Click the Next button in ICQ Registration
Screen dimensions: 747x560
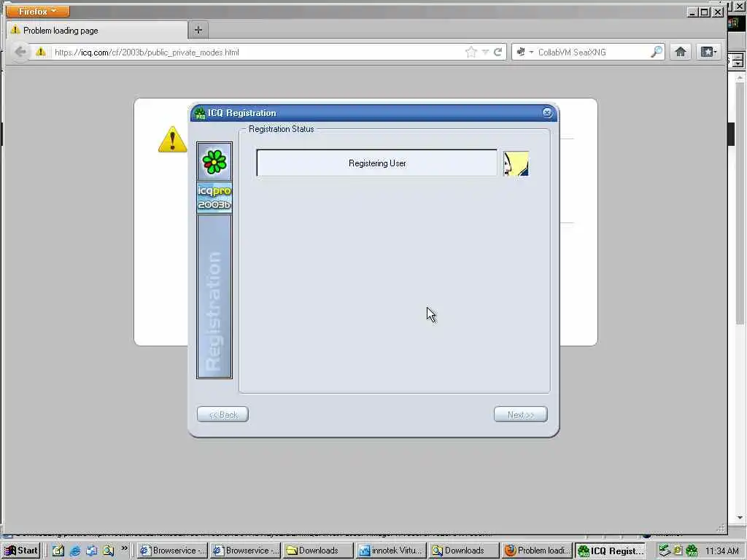tap(520, 414)
